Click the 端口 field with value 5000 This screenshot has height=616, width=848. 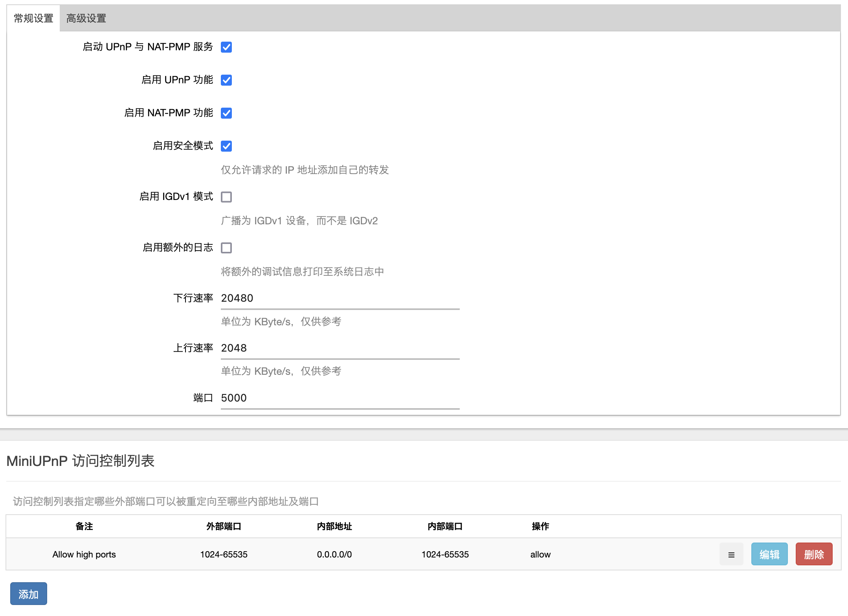click(x=340, y=398)
